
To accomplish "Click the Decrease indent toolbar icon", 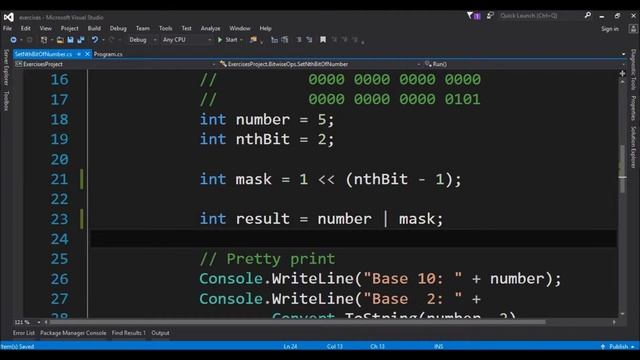I will (x=299, y=40).
